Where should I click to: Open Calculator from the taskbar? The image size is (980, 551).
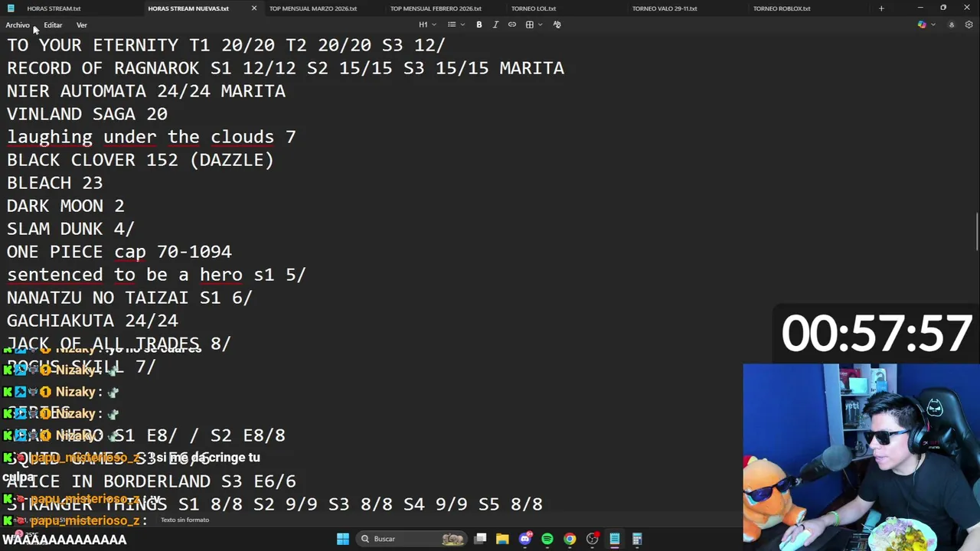click(x=636, y=539)
